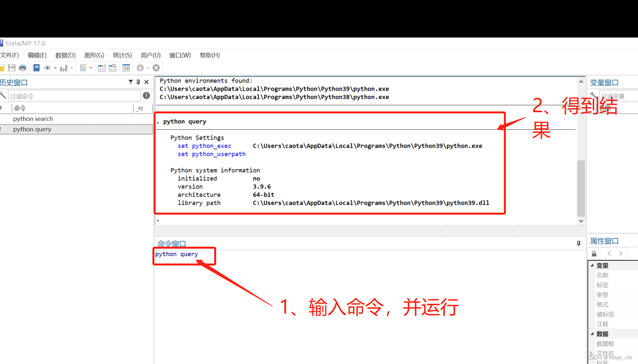Click the results window vertical scrollbar thumb
The image size is (638, 364).
coord(581,188)
